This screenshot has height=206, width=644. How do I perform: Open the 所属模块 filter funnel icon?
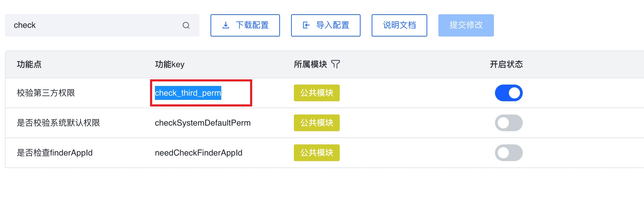click(x=336, y=64)
